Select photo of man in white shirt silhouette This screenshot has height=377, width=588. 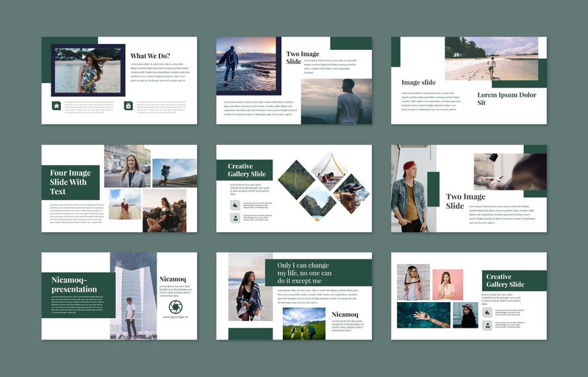337,101
